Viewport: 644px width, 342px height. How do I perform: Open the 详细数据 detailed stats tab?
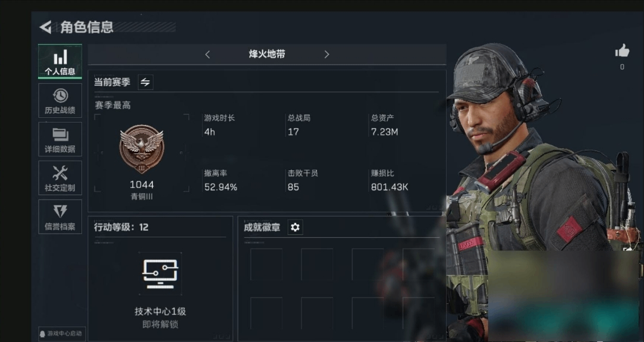tap(60, 139)
